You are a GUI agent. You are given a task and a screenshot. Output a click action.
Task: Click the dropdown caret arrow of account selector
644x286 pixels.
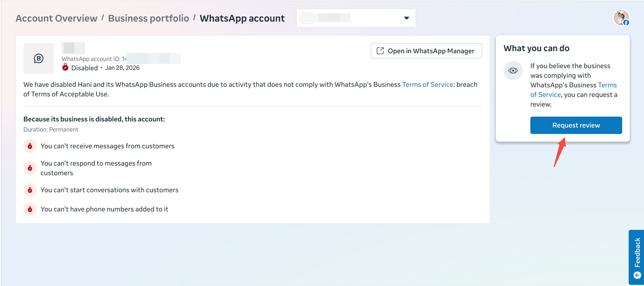click(x=406, y=18)
